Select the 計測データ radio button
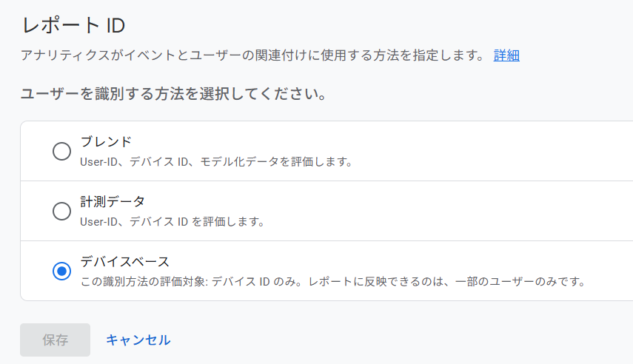This screenshot has width=633, height=364. coord(62,212)
